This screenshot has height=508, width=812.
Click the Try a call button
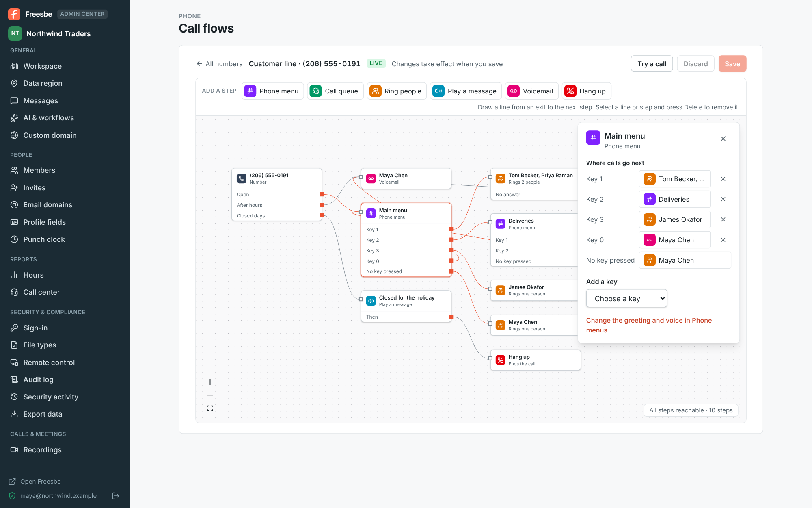[652, 64]
